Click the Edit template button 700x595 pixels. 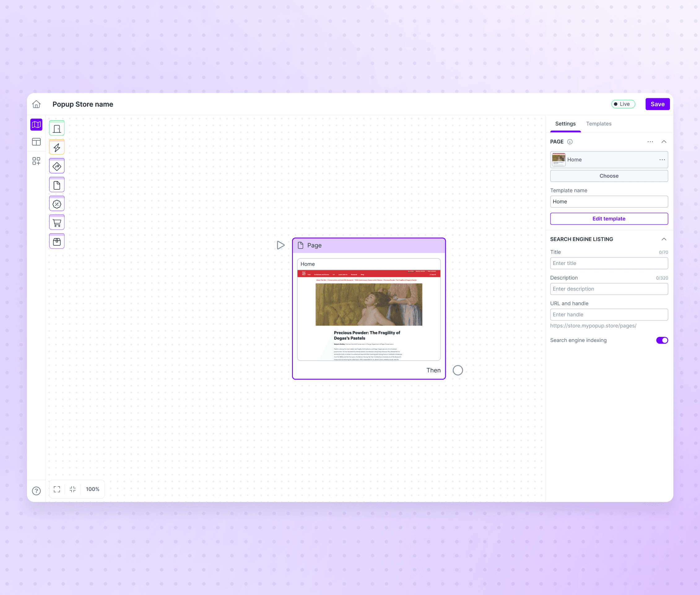[609, 218]
